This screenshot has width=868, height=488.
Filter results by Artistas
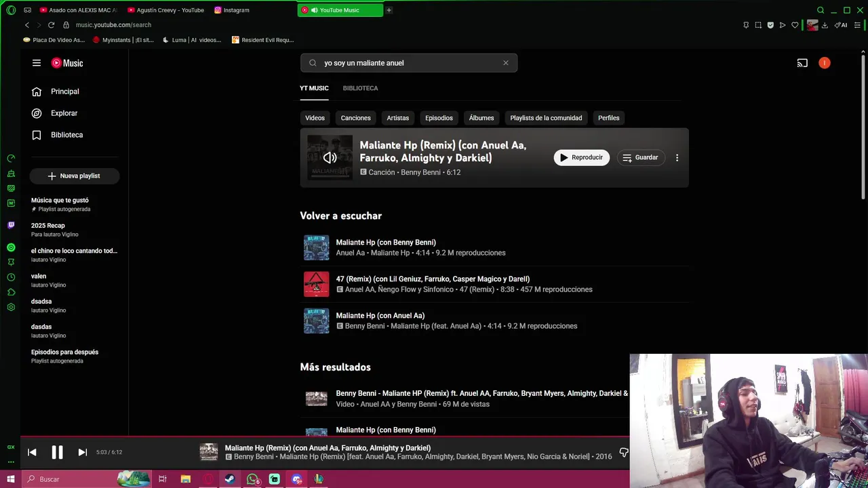pos(397,118)
